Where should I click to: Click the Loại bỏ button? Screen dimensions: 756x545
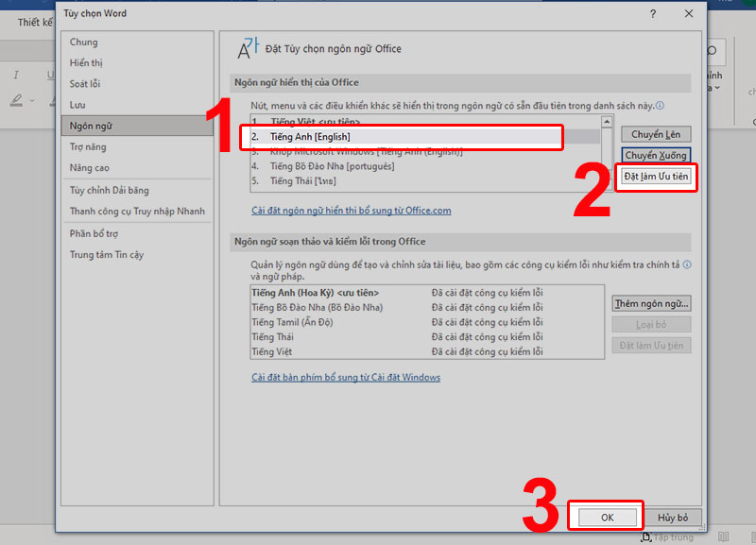click(651, 324)
